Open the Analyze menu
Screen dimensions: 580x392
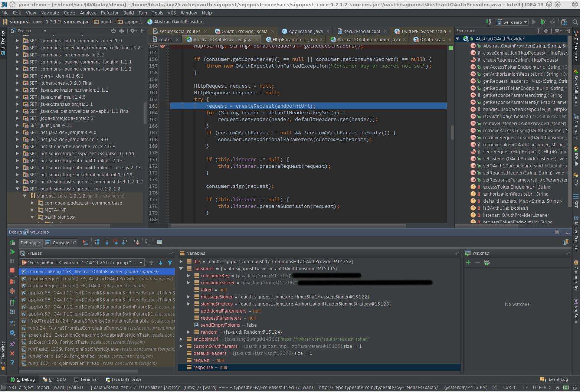pos(88,13)
